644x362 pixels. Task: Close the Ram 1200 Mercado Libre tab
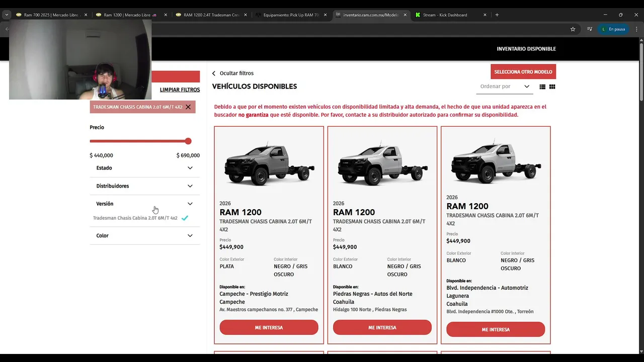pyautogui.click(x=166, y=15)
